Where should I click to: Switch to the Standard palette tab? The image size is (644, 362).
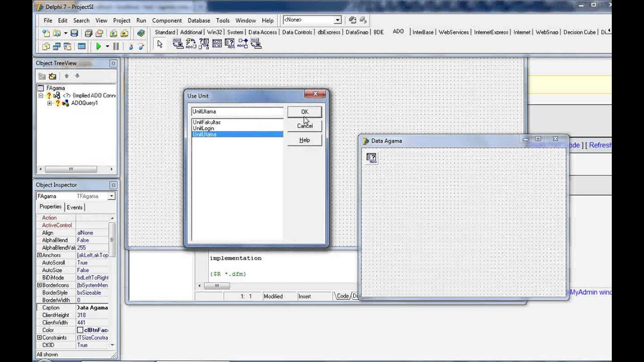[165, 32]
